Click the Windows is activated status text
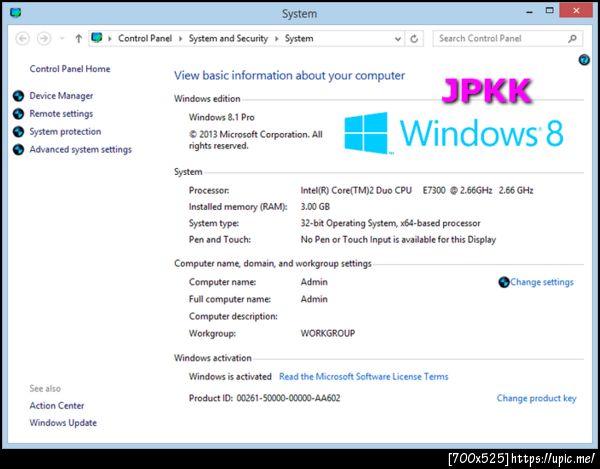 pyautogui.click(x=230, y=377)
